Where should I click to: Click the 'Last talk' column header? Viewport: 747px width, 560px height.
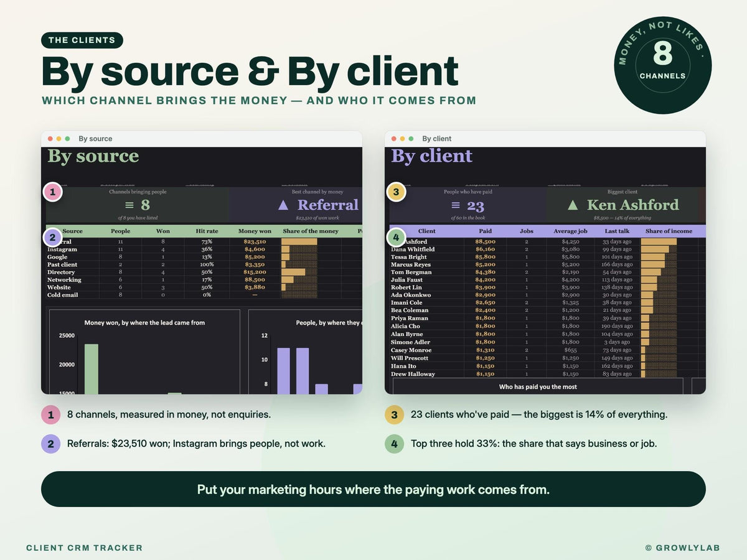click(x=617, y=231)
